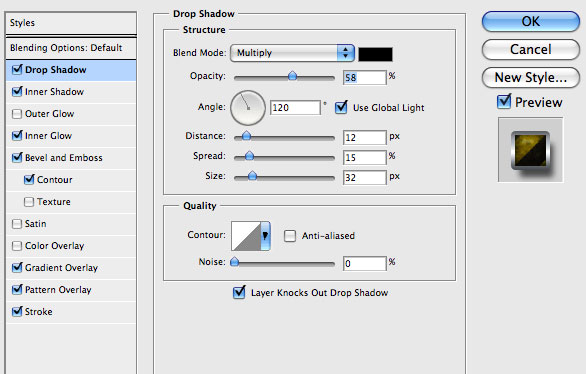The image size is (586, 374).
Task: Enable Anti-aliased contour option
Action: pyautogui.click(x=290, y=236)
